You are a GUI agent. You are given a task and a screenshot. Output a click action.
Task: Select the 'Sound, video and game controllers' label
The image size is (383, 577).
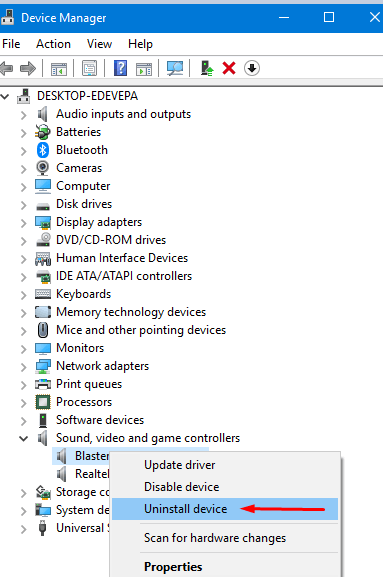click(148, 438)
